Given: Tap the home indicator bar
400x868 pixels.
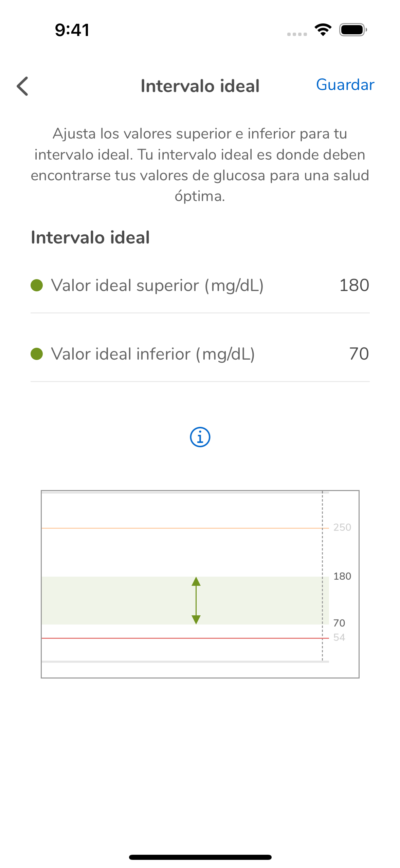Looking at the screenshot, I should click(200, 857).
